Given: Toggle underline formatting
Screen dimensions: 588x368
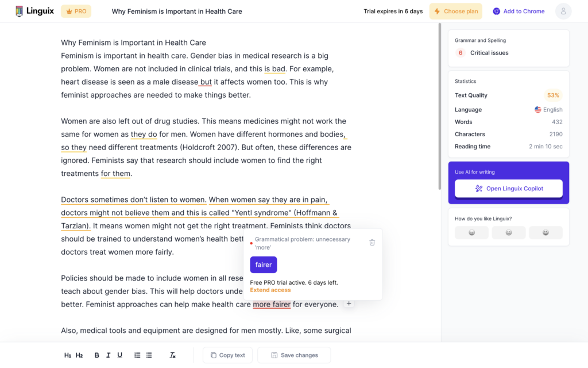Looking at the screenshot, I should [119, 355].
